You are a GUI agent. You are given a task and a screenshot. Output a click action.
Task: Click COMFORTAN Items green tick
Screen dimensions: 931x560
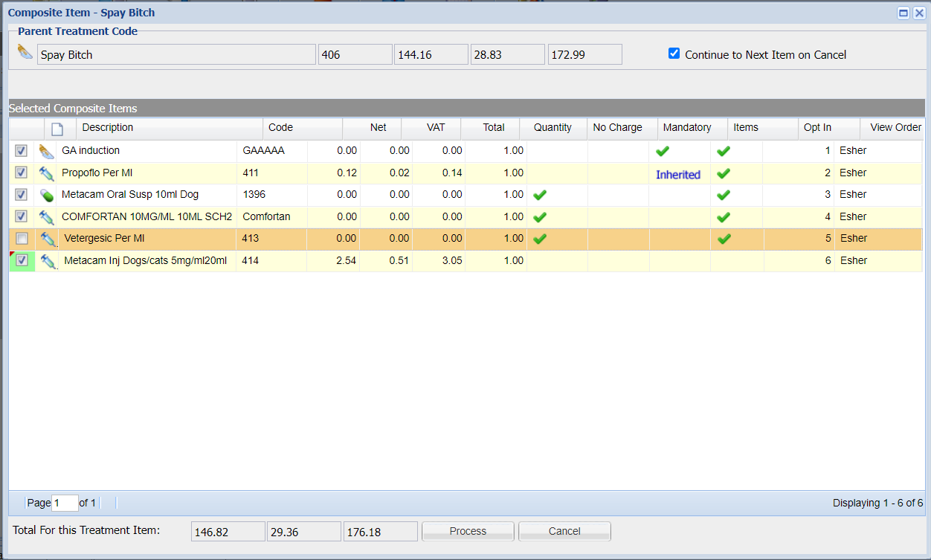[723, 217]
